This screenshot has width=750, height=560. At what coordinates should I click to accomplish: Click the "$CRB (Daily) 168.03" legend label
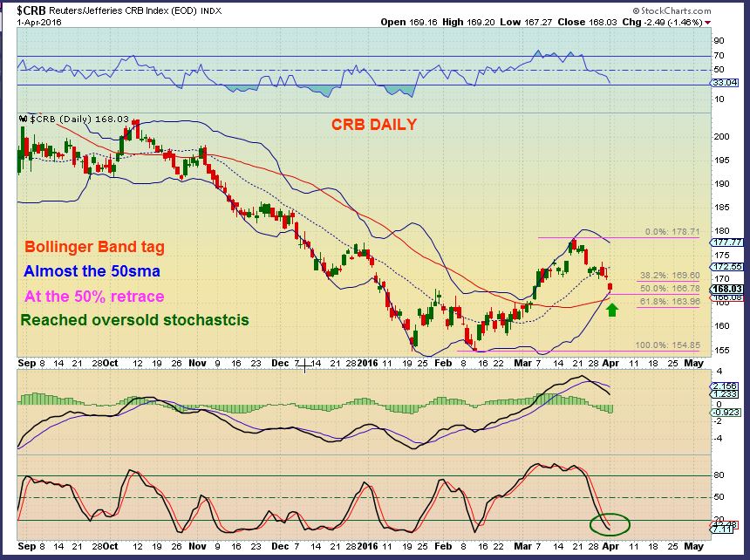click(78, 120)
